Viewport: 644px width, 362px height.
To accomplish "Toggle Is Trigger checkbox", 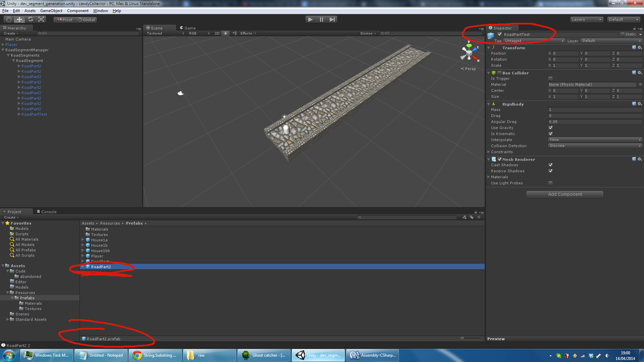I will point(550,78).
